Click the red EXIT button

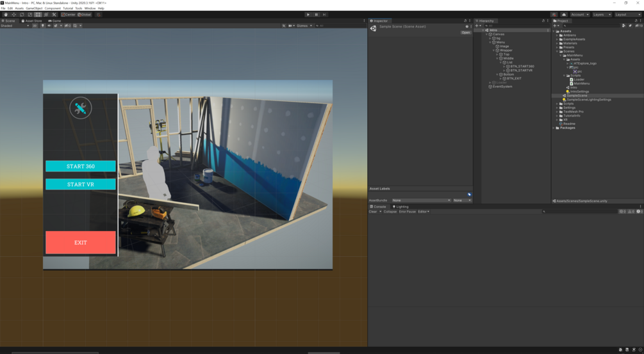(81, 243)
